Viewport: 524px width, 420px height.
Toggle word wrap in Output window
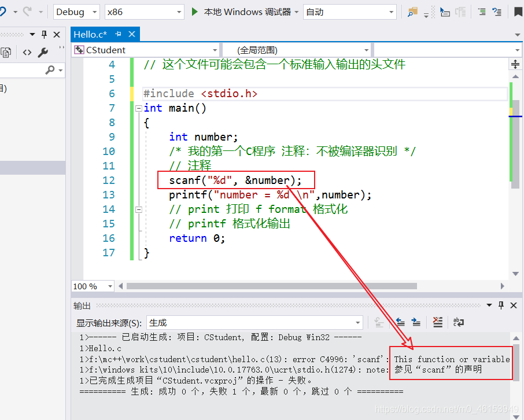[458, 322]
